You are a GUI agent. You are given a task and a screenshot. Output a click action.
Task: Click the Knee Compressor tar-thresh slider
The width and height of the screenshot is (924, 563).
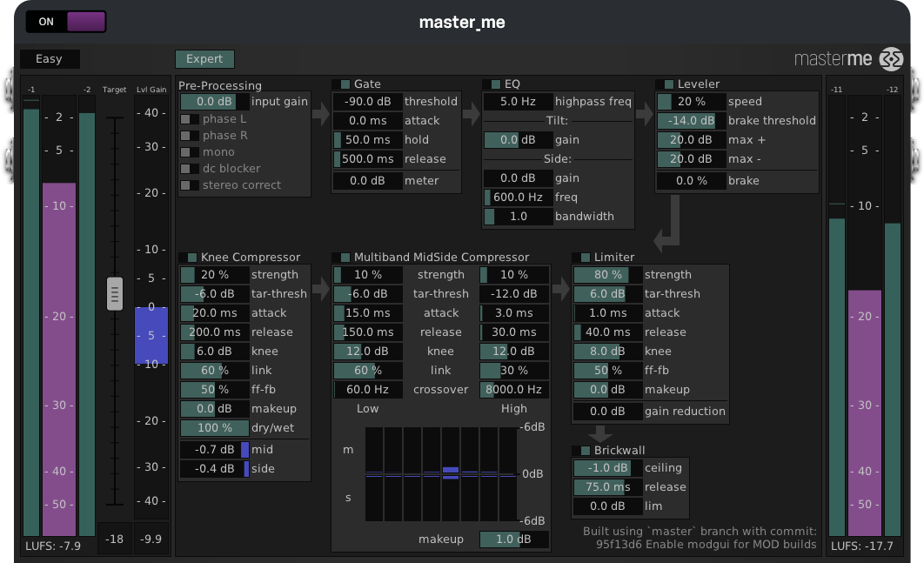point(215,293)
